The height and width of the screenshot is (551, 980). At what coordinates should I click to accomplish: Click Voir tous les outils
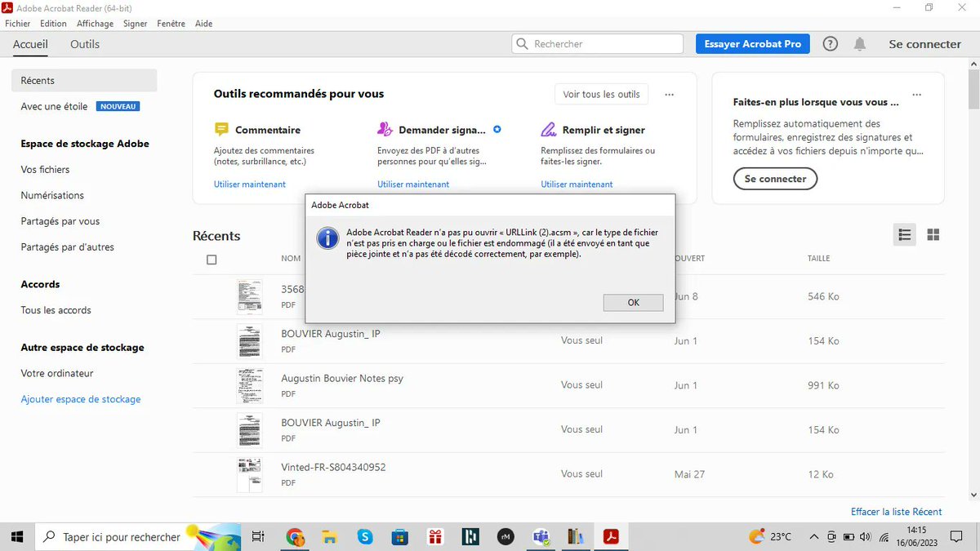[x=602, y=94]
